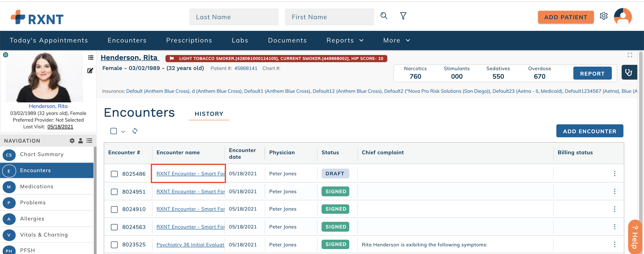Toggle select-all encounters checkbox
Image resolution: width=644 pixels, height=254 pixels.
(114, 131)
